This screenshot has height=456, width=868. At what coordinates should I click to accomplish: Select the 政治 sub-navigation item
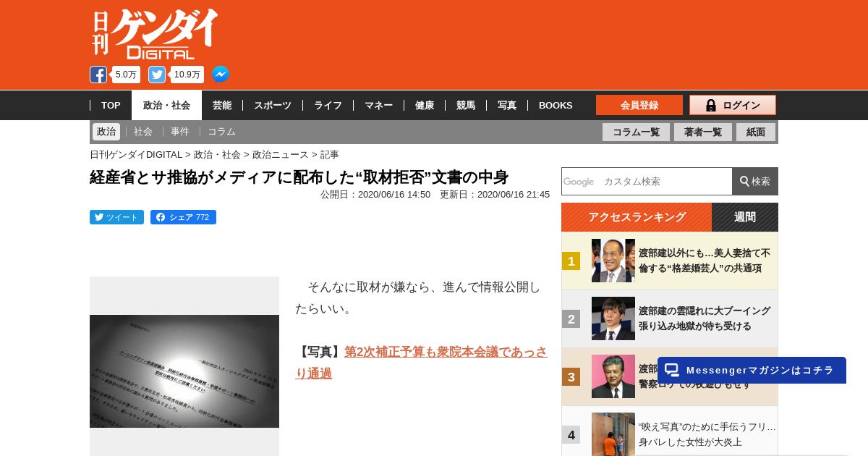pos(106,132)
